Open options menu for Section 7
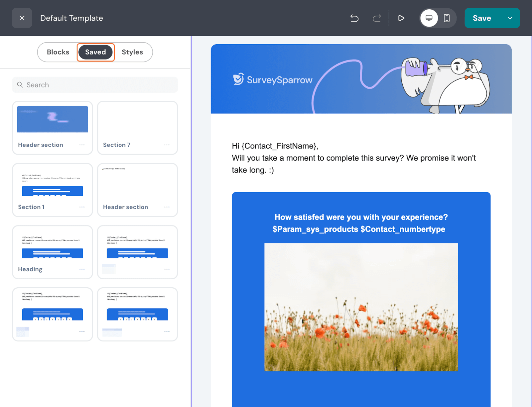 (x=167, y=145)
